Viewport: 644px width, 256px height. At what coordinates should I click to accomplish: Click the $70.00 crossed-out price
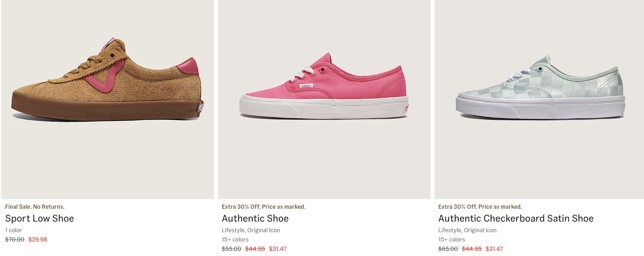pos(15,240)
